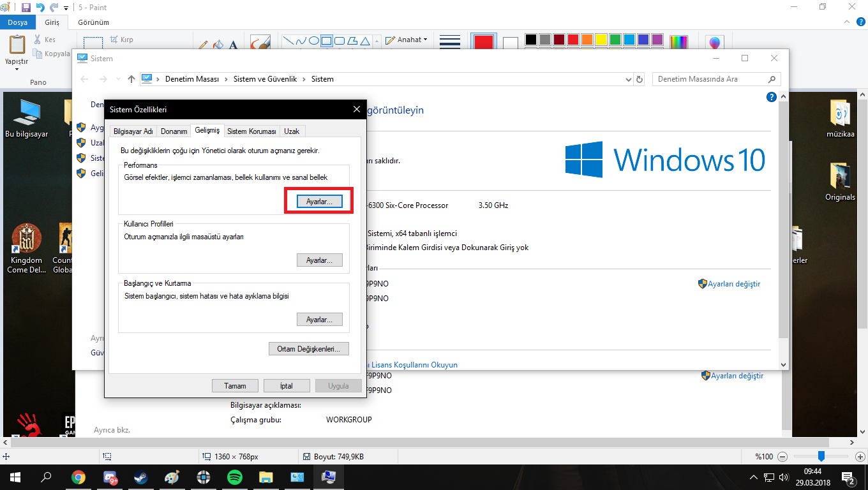868x490 pixels.
Task: Undo the last action in Paint
Action: 40,8
